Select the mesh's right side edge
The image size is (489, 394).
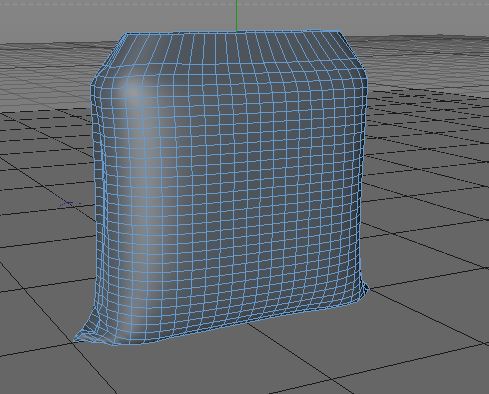coord(363,180)
